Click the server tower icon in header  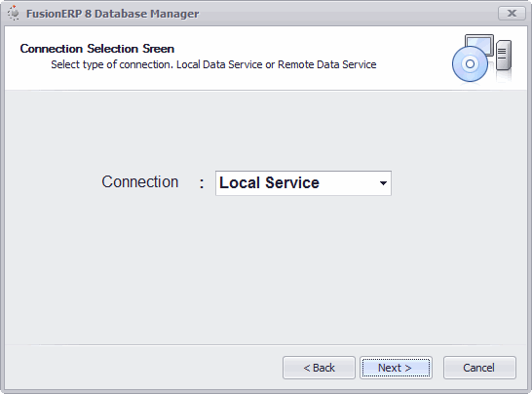pos(504,55)
